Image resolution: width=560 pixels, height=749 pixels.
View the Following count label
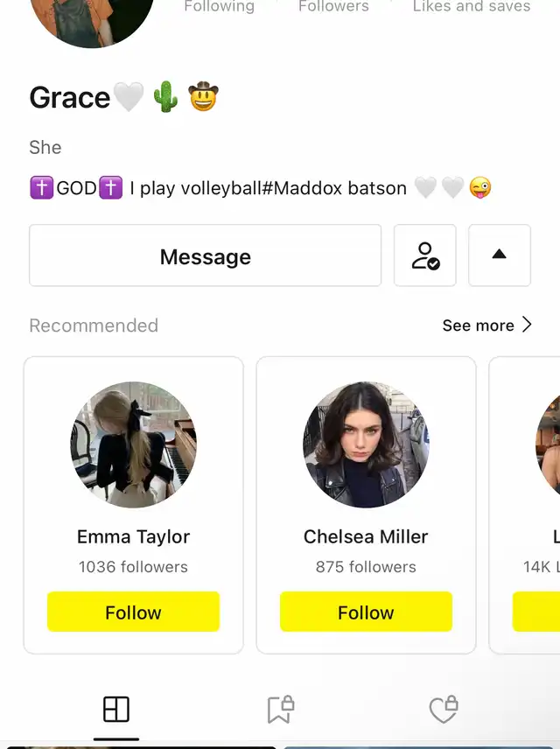click(x=220, y=6)
